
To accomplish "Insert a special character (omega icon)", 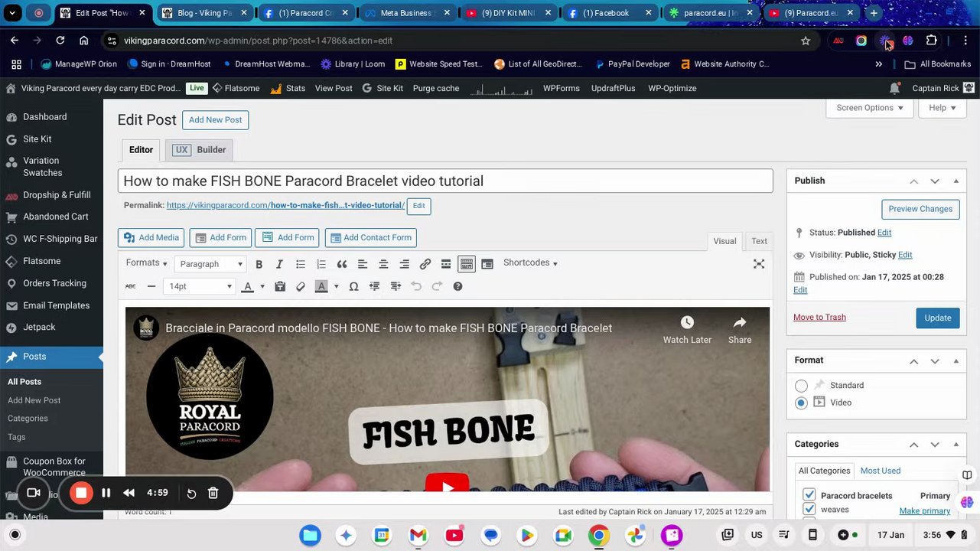I will pyautogui.click(x=353, y=286).
